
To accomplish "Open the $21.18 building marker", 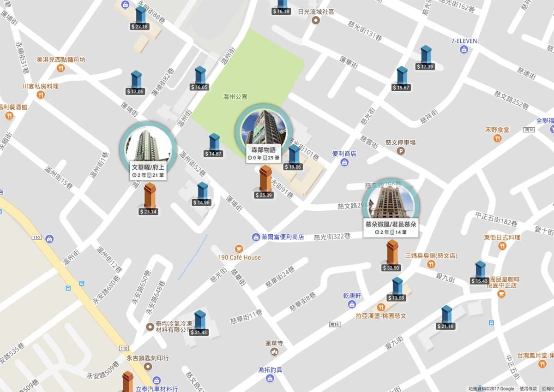I will tap(446, 318).
